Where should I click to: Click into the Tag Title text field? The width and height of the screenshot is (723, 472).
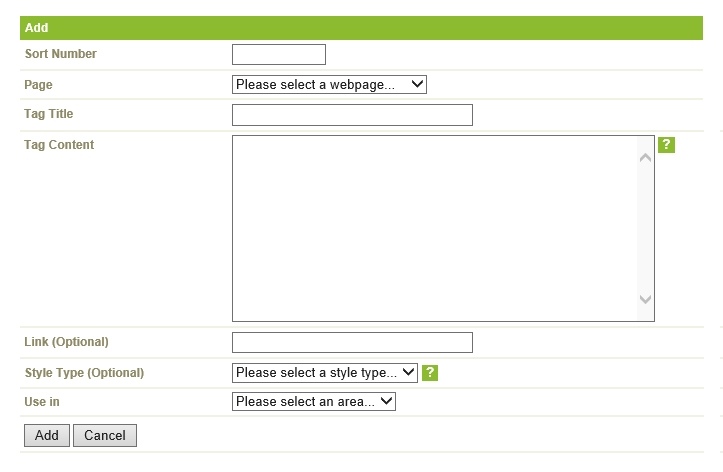[352, 115]
